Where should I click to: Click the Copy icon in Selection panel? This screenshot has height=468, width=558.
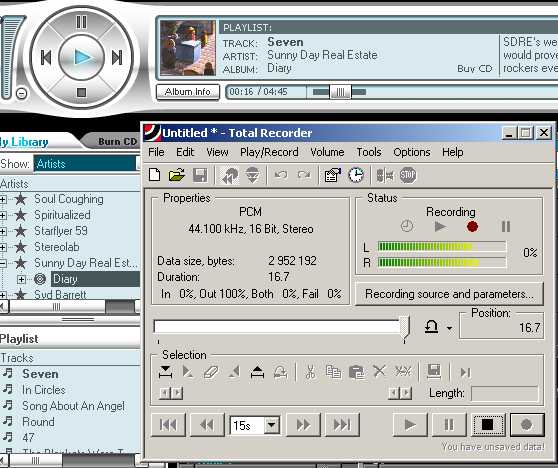click(333, 372)
